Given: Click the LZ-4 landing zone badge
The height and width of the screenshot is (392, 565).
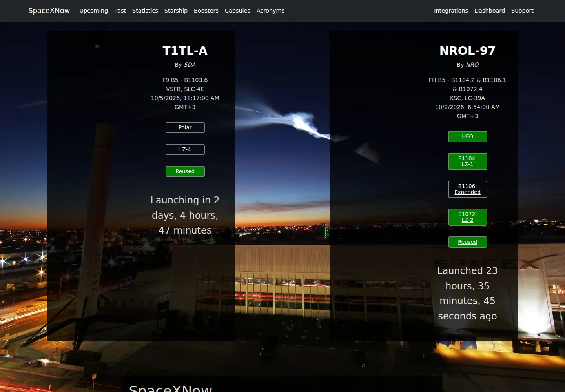Looking at the screenshot, I should 185,149.
